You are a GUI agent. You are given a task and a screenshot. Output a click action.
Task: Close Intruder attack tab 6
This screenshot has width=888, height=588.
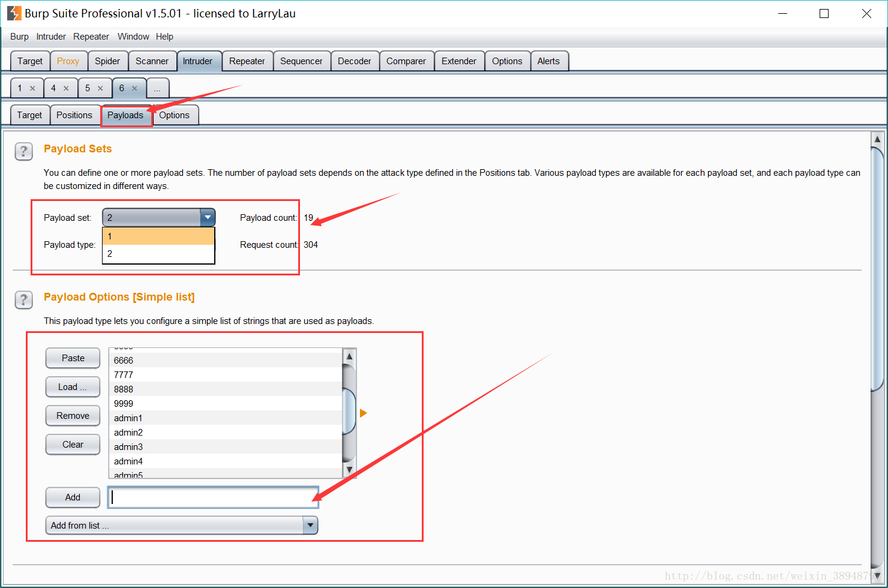[x=134, y=88]
